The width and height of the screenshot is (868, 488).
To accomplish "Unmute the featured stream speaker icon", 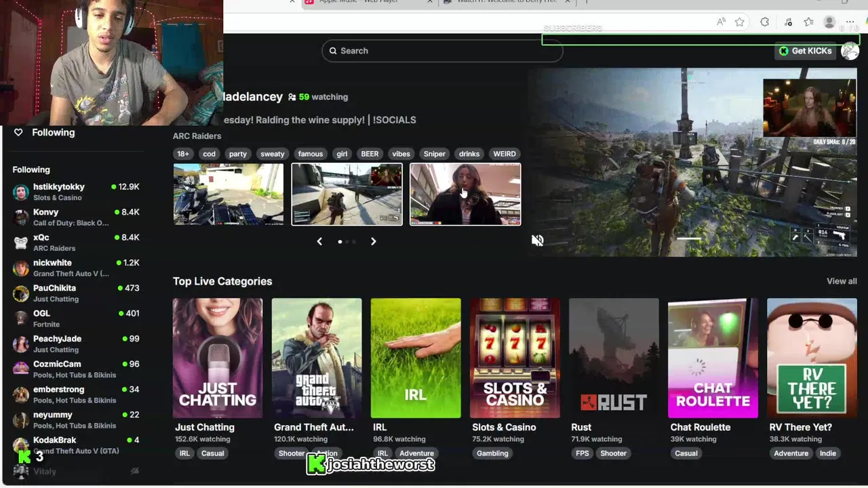I will click(x=537, y=241).
